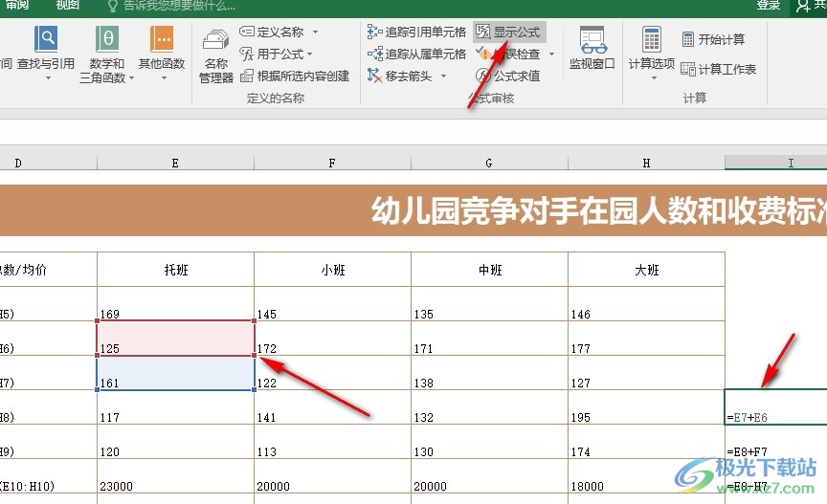Click the 用于公式 fx icon

(x=247, y=54)
